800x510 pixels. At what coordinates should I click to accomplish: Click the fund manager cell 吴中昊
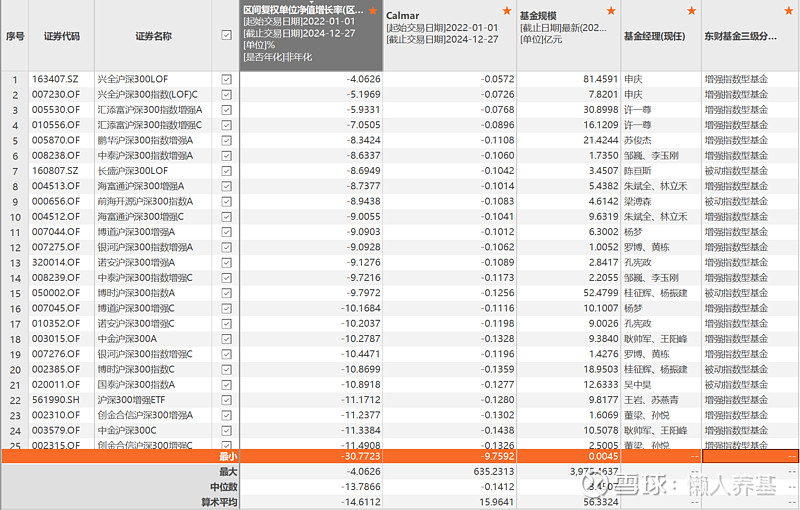click(x=638, y=385)
